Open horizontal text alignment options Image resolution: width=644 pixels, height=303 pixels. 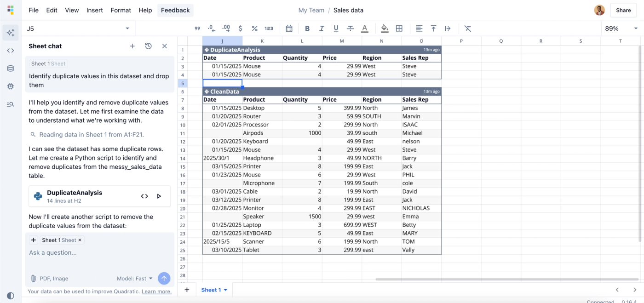click(x=419, y=29)
